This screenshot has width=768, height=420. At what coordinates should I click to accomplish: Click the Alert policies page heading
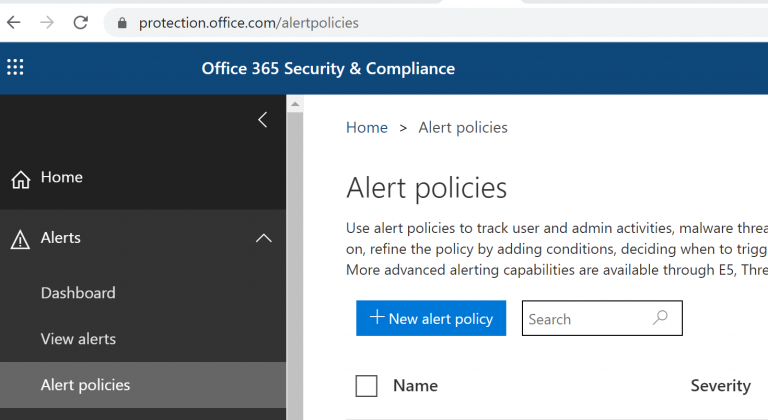pos(427,188)
